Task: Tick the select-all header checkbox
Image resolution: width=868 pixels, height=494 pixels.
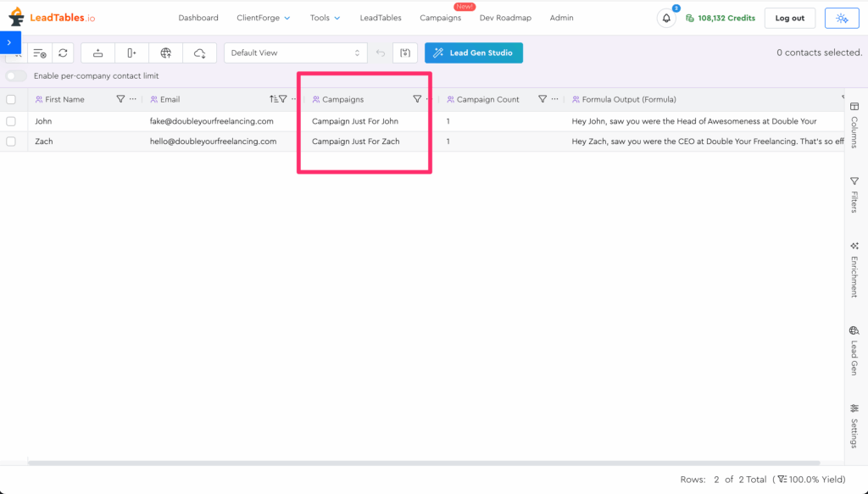Action: pos(11,99)
